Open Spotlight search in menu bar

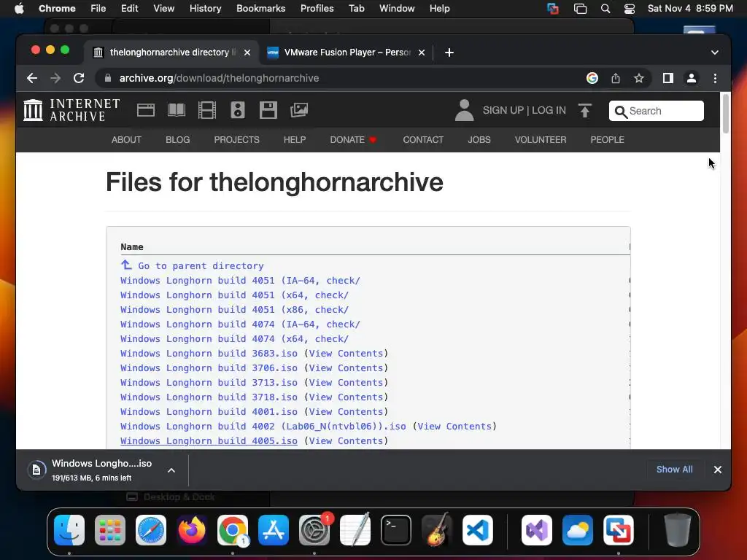tap(605, 9)
